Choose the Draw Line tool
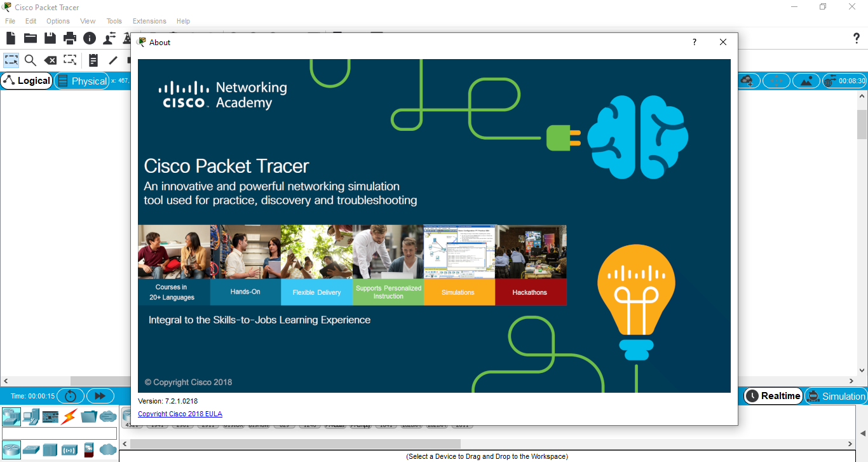The height and width of the screenshot is (462, 868). pos(113,60)
